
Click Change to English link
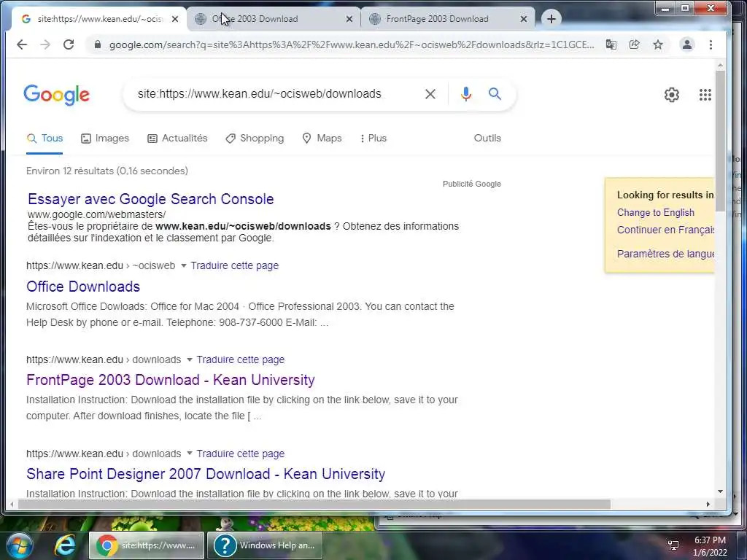(x=656, y=212)
